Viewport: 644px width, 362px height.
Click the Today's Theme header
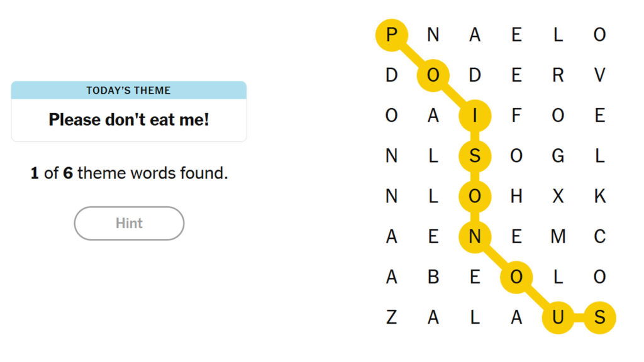tap(129, 90)
